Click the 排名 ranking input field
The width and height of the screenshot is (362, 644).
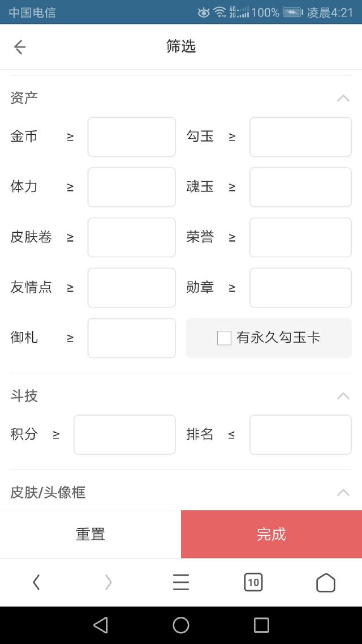click(x=300, y=434)
